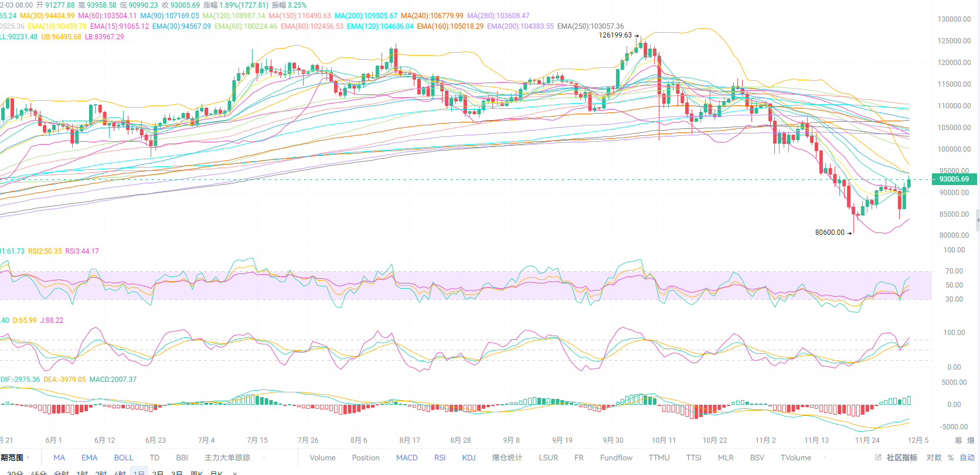Viewport: 980px width, 475px height.
Task: Switch to 对数 logarithmic scale
Action: point(934,457)
